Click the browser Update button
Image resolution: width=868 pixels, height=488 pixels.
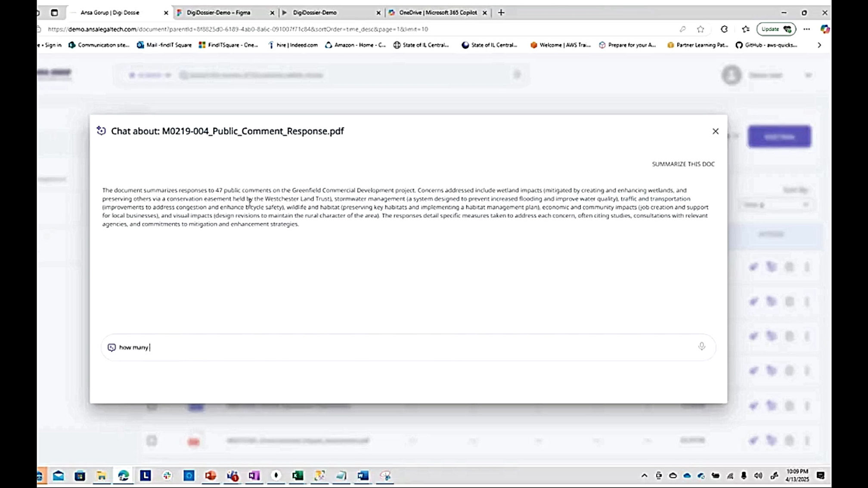(776, 29)
